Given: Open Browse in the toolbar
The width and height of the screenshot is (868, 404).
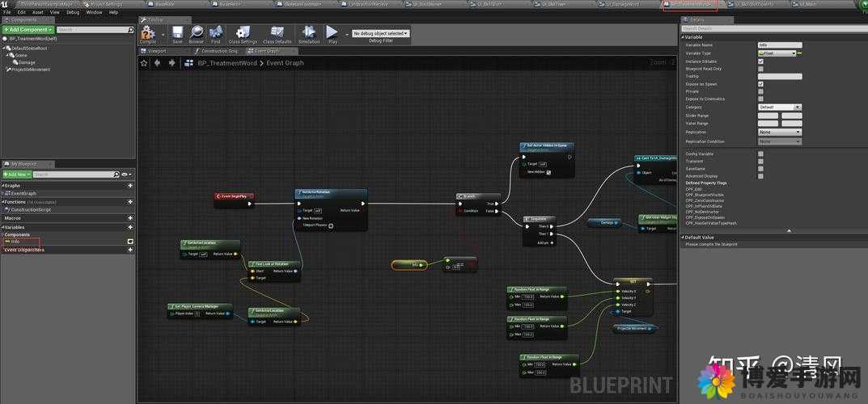Looking at the screenshot, I should point(197,32).
